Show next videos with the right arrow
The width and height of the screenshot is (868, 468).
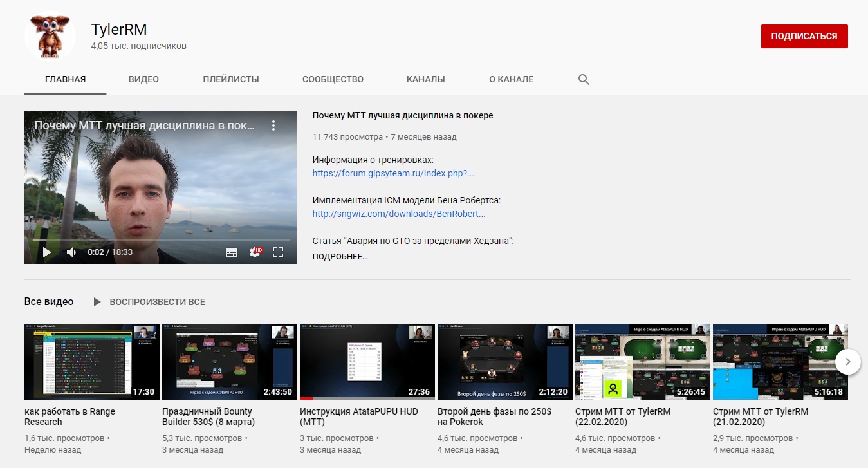(x=848, y=361)
